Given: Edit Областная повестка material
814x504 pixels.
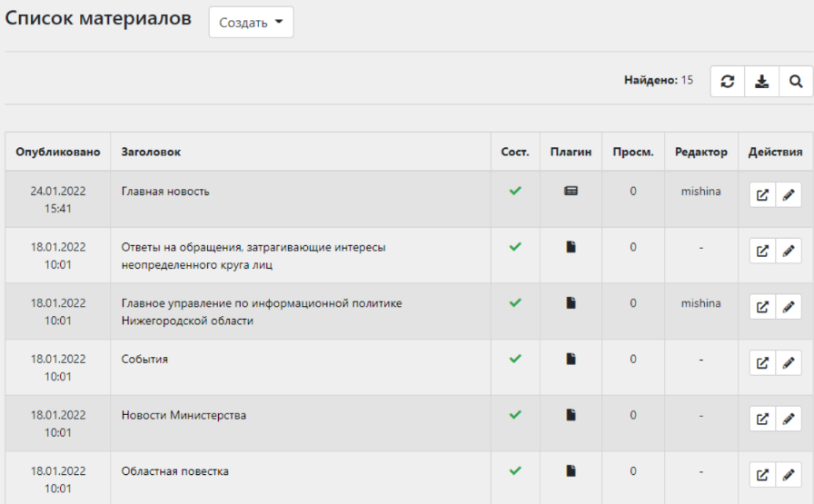Looking at the screenshot, I should [x=789, y=476].
